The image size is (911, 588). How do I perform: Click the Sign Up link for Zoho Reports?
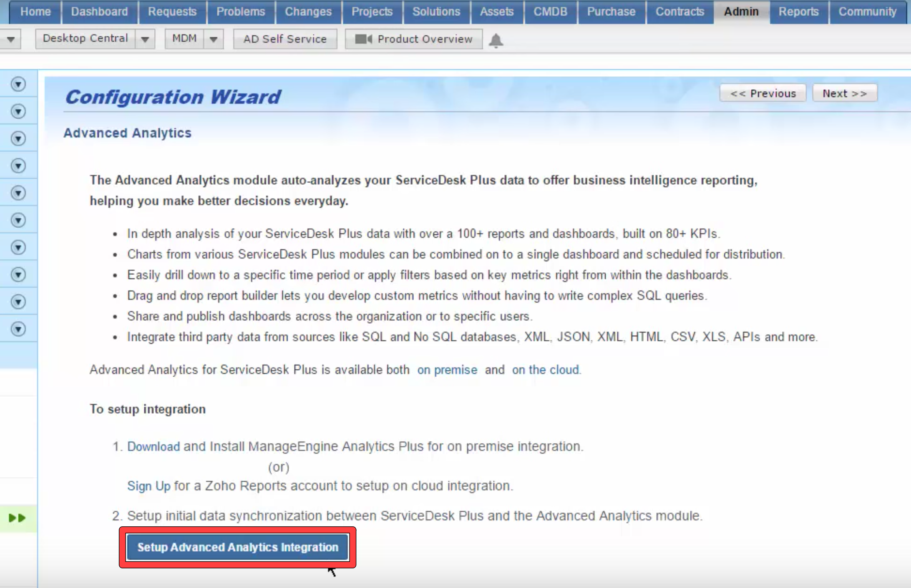(148, 486)
